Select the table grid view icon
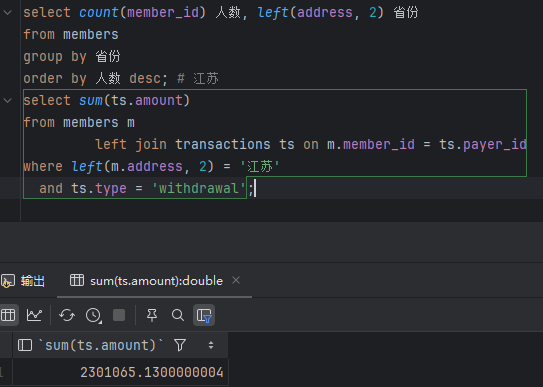The height and width of the screenshot is (387, 543). coord(8,315)
